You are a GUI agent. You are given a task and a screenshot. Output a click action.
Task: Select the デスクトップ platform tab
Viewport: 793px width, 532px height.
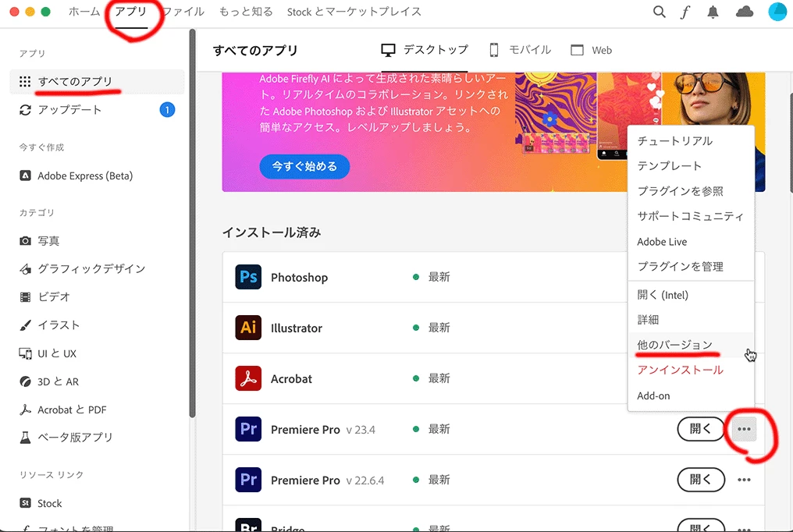click(425, 50)
